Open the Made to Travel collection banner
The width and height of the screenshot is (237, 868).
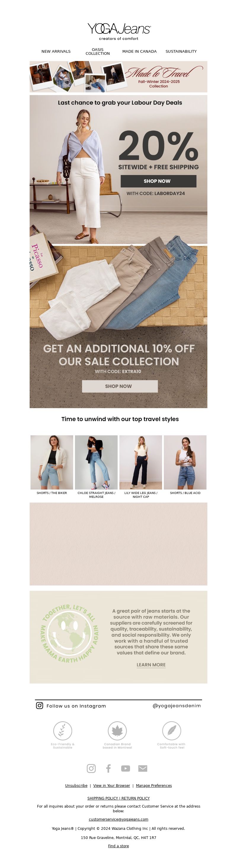point(118,76)
